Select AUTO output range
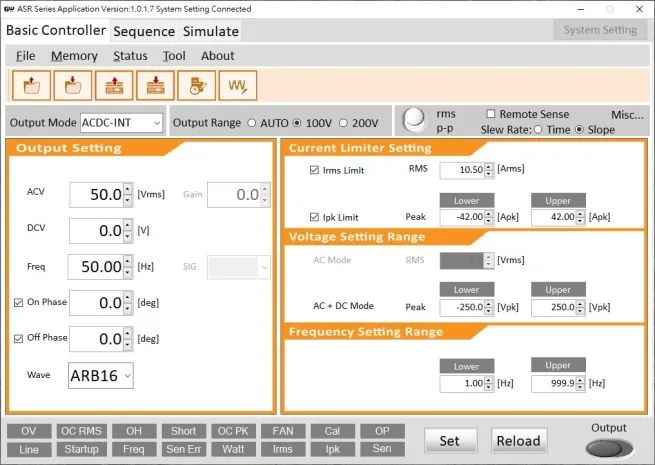The width and height of the screenshot is (655, 465). (251, 123)
